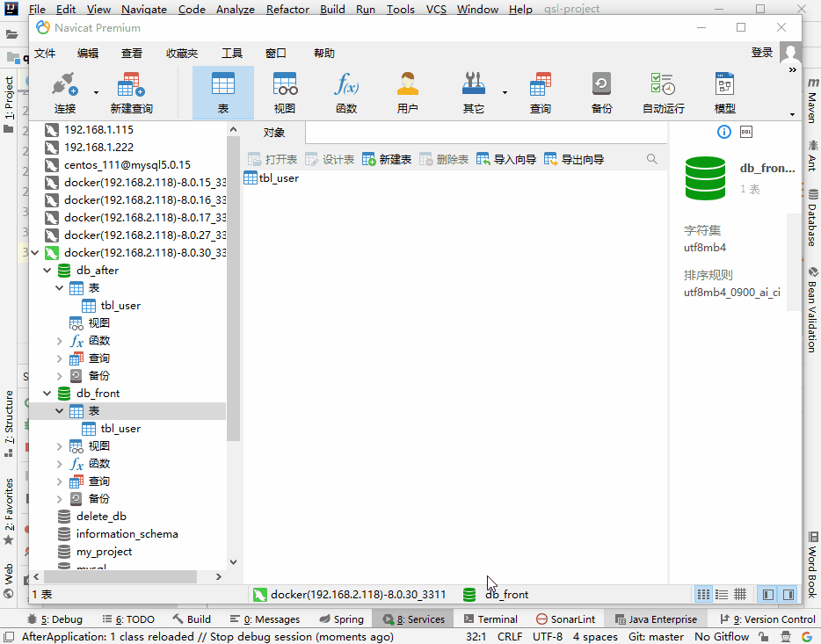The width and height of the screenshot is (821, 644).
Task: Select tbl_user in the object list
Action: click(x=272, y=177)
